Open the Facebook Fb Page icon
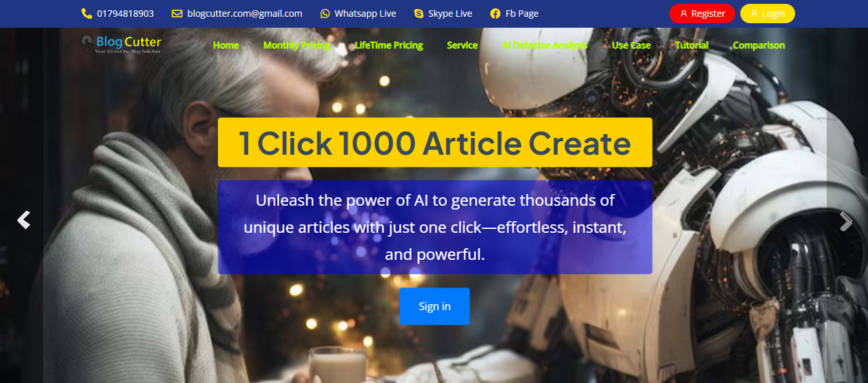The height and width of the screenshot is (383, 868). (495, 14)
